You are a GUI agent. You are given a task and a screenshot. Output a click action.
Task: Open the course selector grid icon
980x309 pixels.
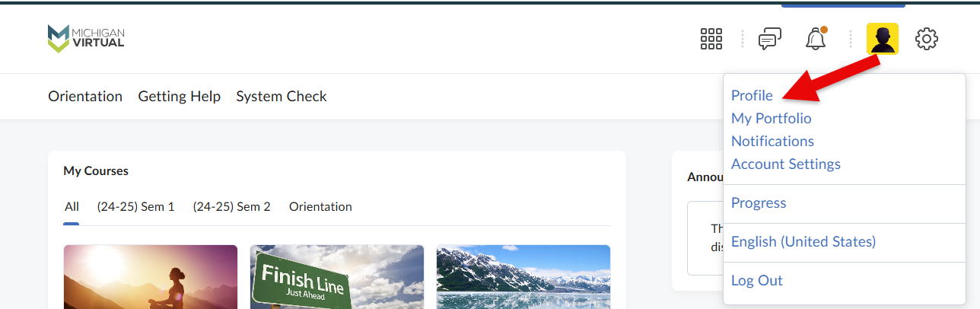coord(711,39)
